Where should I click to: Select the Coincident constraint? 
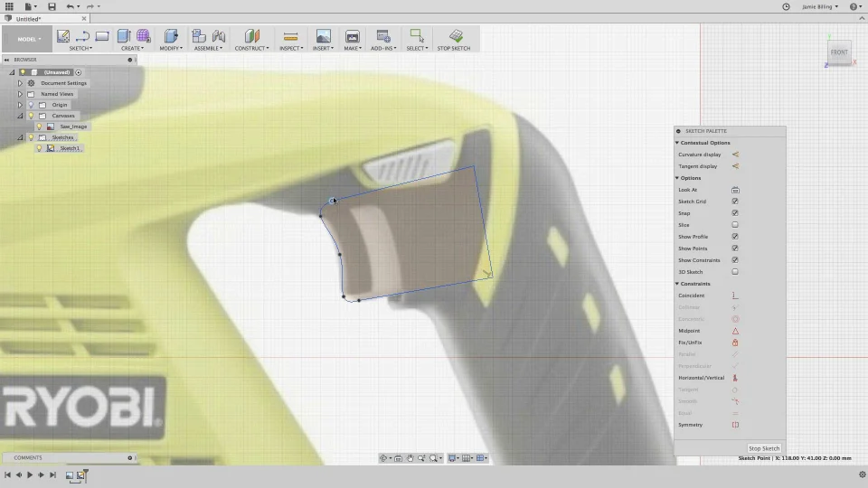(735, 296)
